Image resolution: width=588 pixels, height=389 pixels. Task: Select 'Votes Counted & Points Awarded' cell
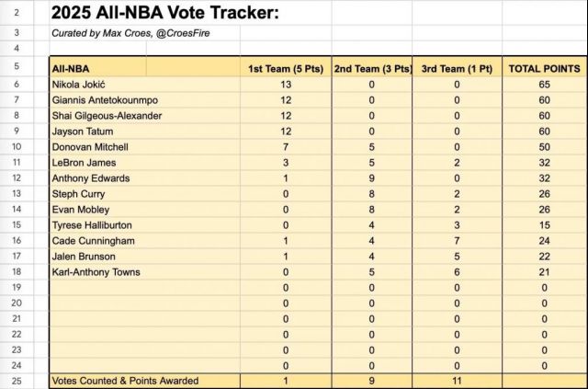click(144, 381)
